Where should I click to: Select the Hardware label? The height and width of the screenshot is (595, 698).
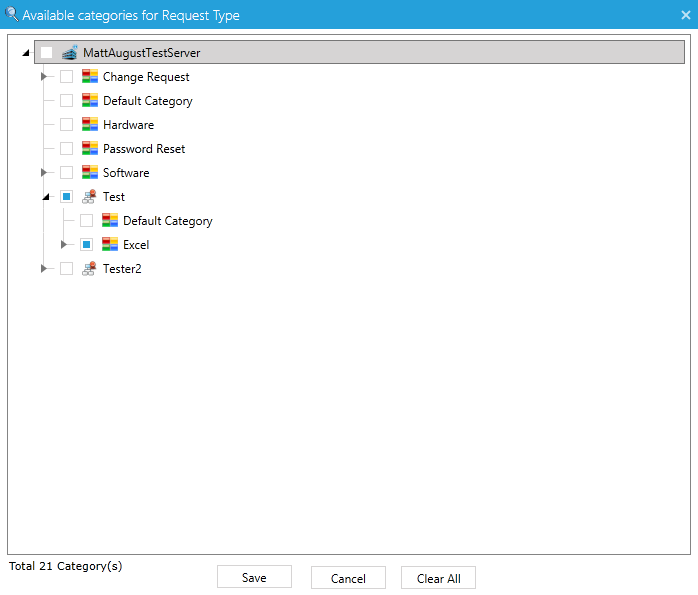[128, 125]
